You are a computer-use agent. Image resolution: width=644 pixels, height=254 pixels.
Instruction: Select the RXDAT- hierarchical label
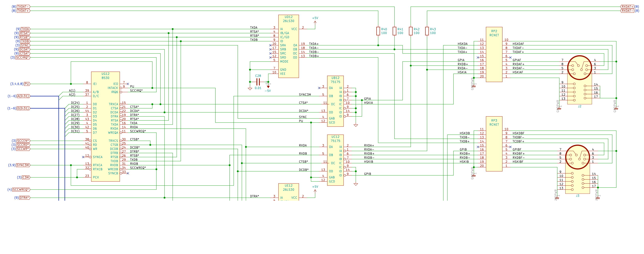(x=627, y=11)
